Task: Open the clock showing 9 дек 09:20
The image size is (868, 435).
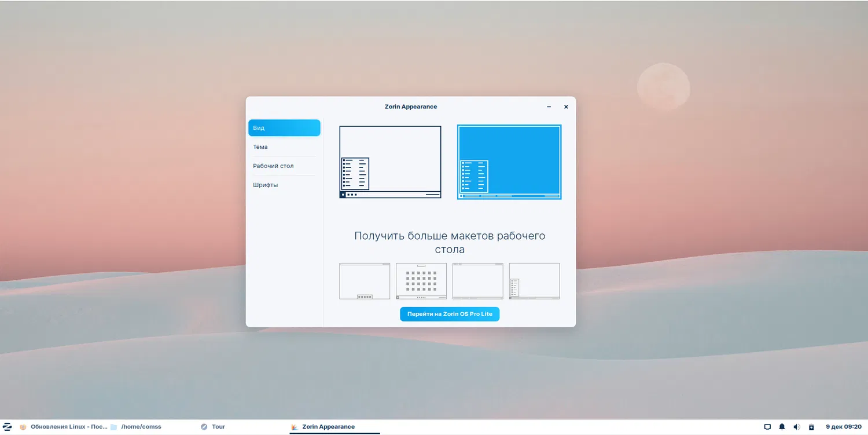Action: click(x=844, y=427)
